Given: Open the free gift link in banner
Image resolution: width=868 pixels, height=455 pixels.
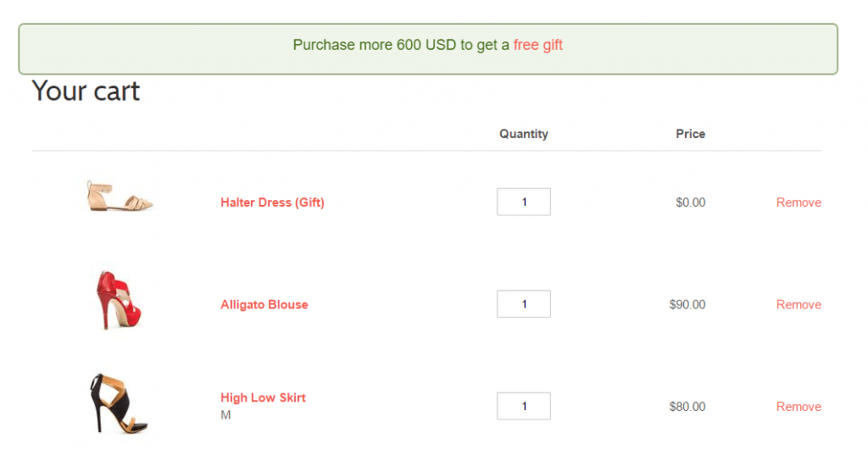Looking at the screenshot, I should 537,45.
